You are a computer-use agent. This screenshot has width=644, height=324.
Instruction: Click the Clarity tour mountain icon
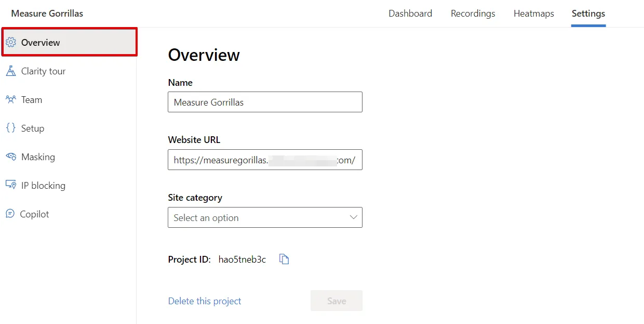pyautogui.click(x=11, y=71)
